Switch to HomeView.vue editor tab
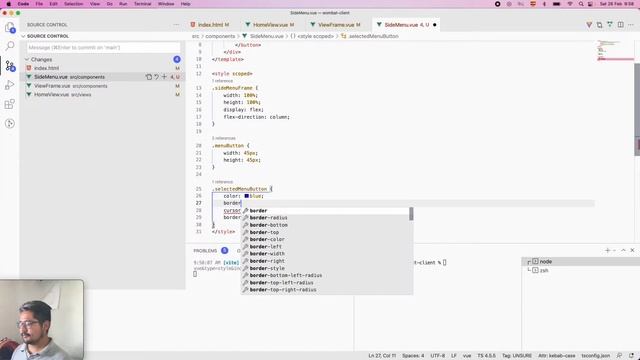640x360 pixels. pos(270,24)
